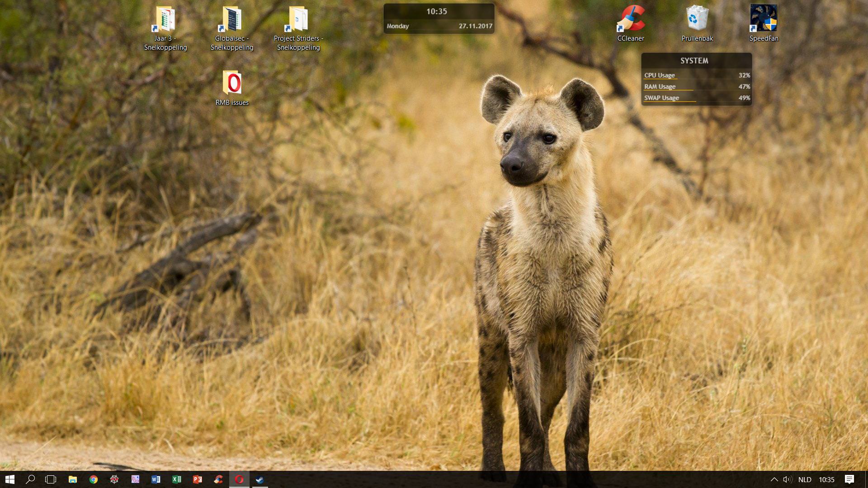Screen dimensions: 868x488
Task: Launch File Explorer from the taskbar
Action: (x=72, y=479)
